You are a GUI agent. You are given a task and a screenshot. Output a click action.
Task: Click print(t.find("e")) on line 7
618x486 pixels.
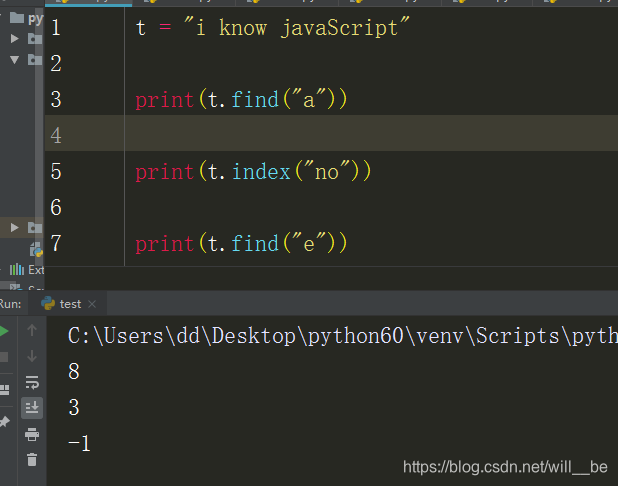241,243
